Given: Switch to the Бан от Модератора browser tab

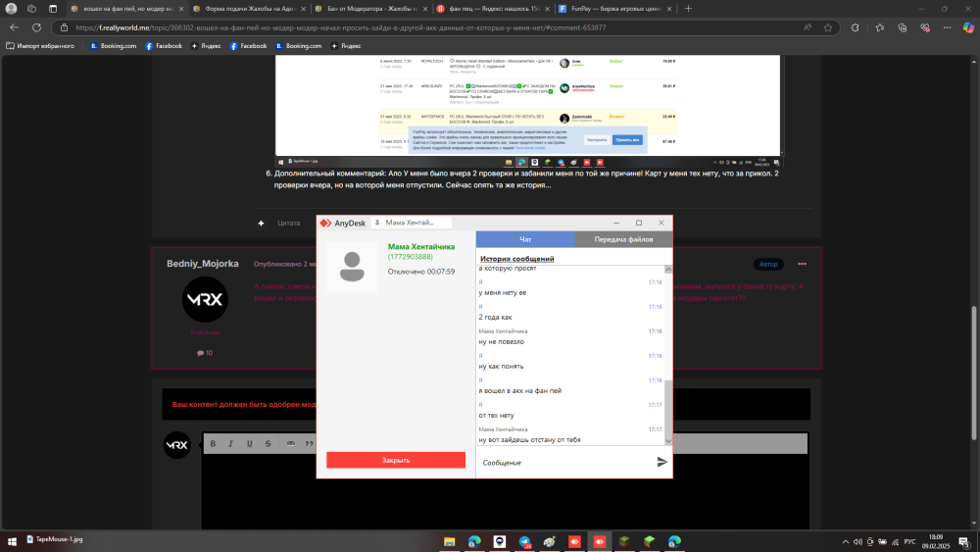Looking at the screenshot, I should (x=371, y=9).
